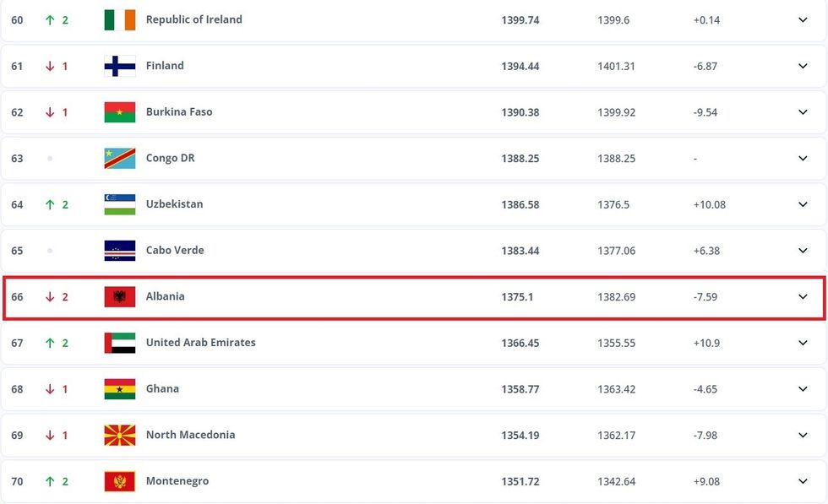The image size is (828, 504).
Task: Click the Uzbekistan flag icon
Action: pos(119,204)
